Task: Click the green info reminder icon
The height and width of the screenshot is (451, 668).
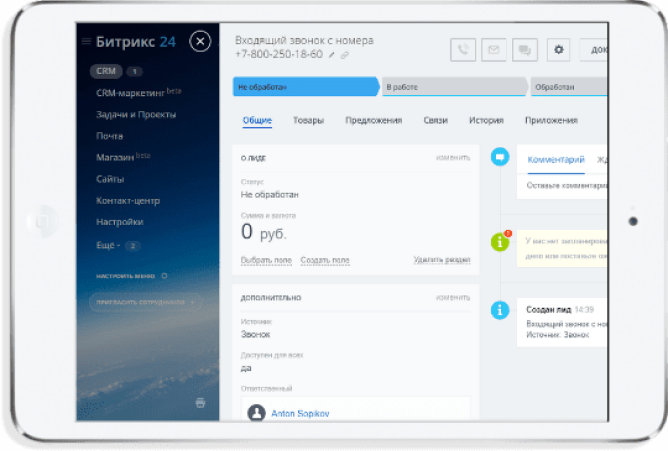Action: point(500,242)
